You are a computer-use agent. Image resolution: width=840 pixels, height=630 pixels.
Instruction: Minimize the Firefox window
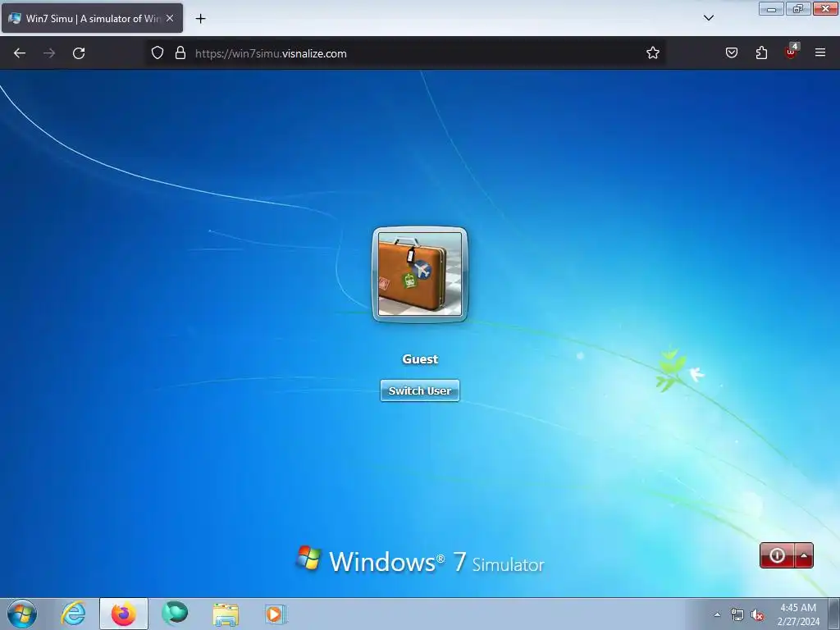click(x=771, y=8)
